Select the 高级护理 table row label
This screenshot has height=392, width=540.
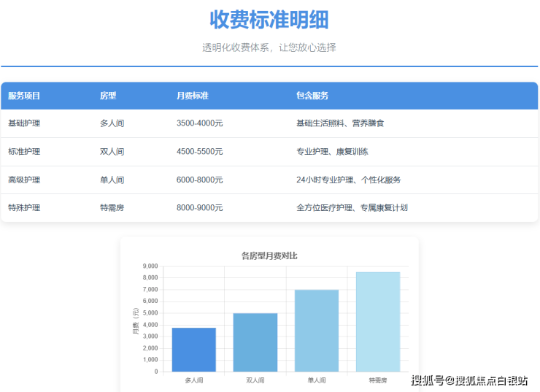pos(24,180)
